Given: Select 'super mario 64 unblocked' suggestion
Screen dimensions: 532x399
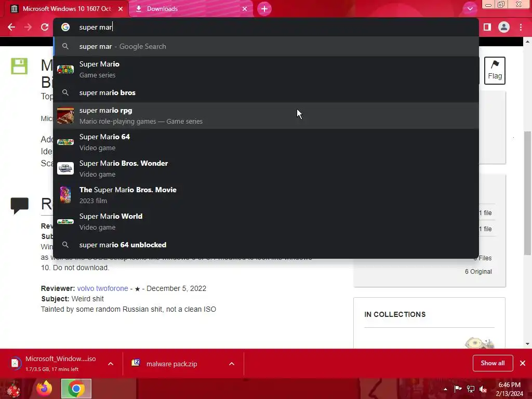Looking at the screenshot, I should (266, 245).
